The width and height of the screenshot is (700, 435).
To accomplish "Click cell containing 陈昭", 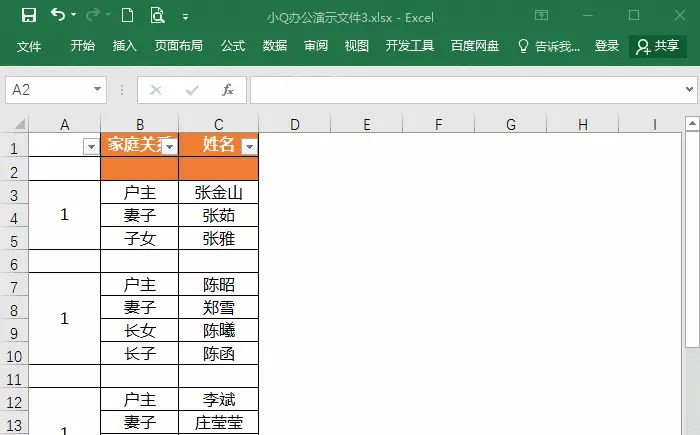I will coord(219,284).
